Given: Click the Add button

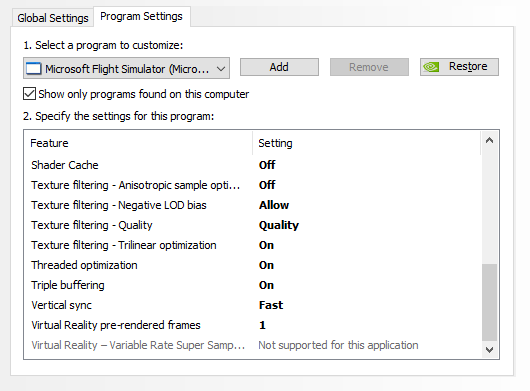Looking at the screenshot, I should click(x=279, y=67).
